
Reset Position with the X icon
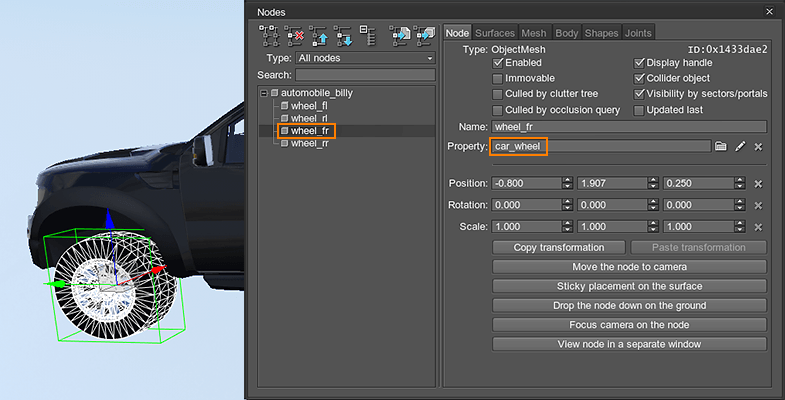click(x=758, y=184)
